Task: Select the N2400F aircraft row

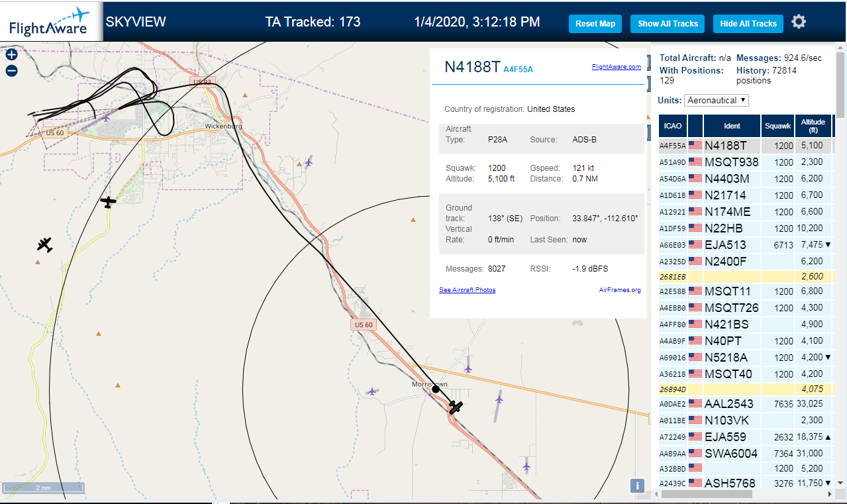Action: click(x=746, y=262)
